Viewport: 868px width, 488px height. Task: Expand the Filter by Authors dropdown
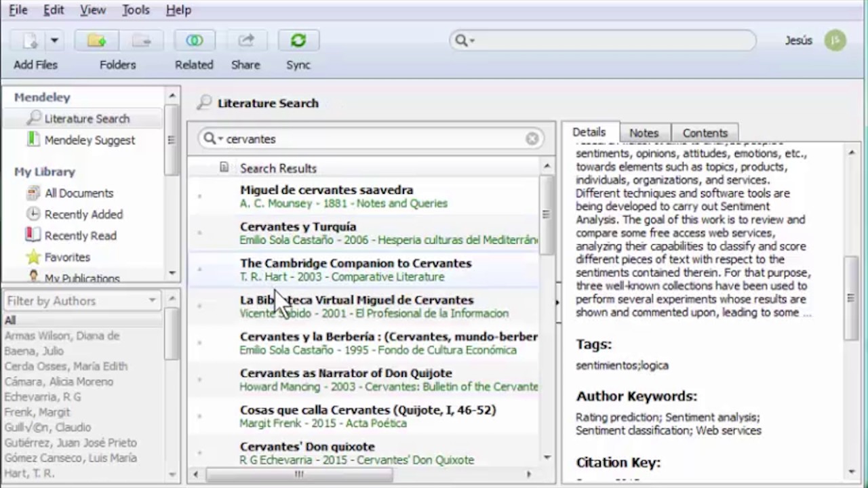(152, 300)
